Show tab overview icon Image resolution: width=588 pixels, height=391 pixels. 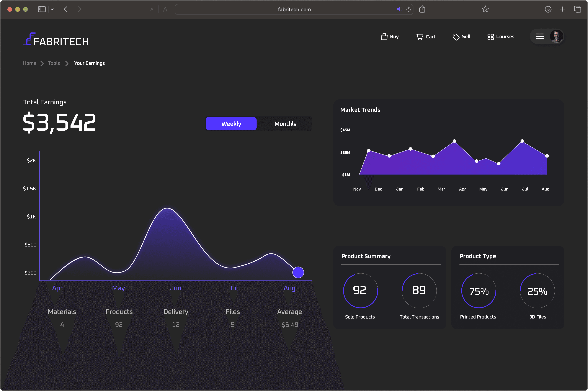577,10
